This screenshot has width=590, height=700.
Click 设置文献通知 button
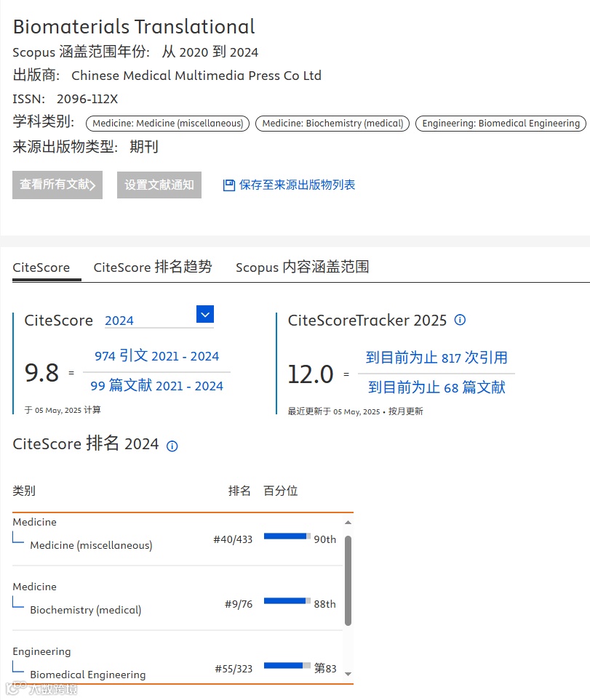[159, 185]
